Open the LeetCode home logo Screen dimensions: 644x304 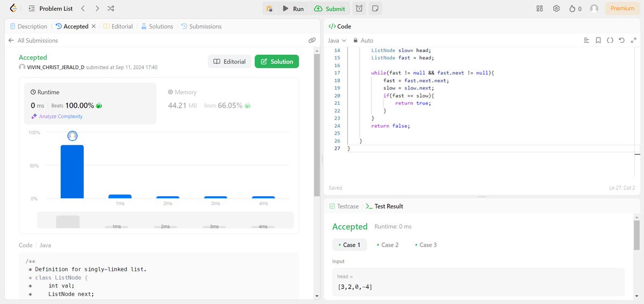click(13, 9)
